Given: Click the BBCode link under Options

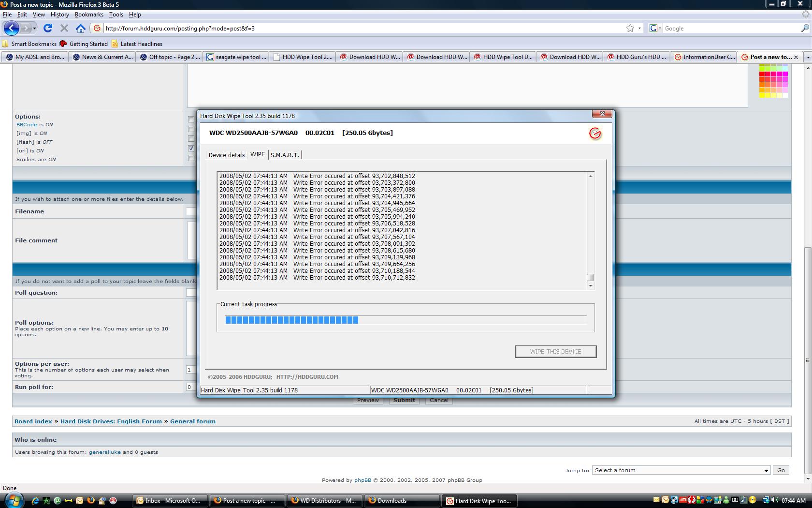Looking at the screenshot, I should (x=27, y=125).
